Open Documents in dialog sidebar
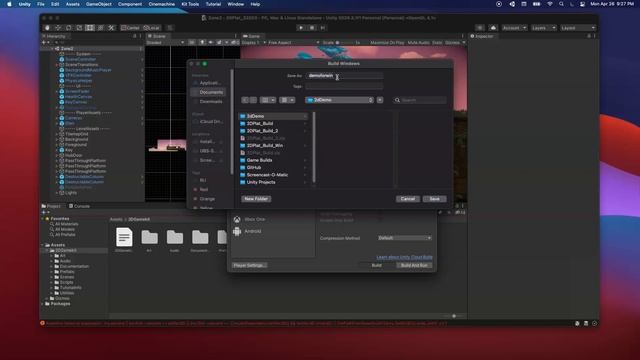This screenshot has width=640, height=360. pyautogui.click(x=209, y=92)
